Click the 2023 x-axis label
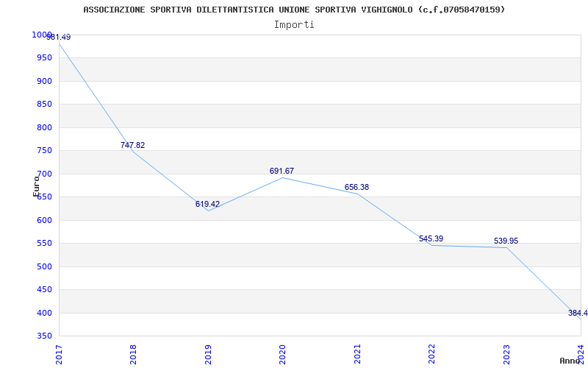Screen dimensions: 588x368 click(506, 355)
